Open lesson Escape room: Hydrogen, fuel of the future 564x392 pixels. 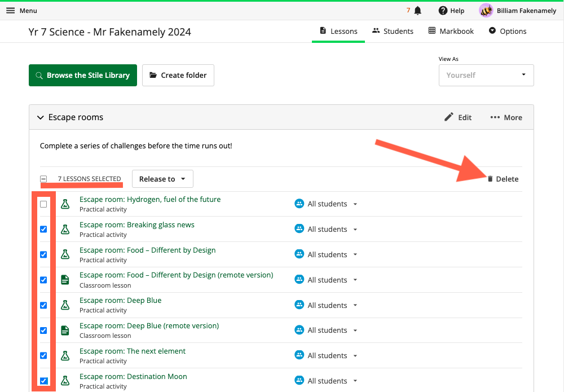point(150,199)
